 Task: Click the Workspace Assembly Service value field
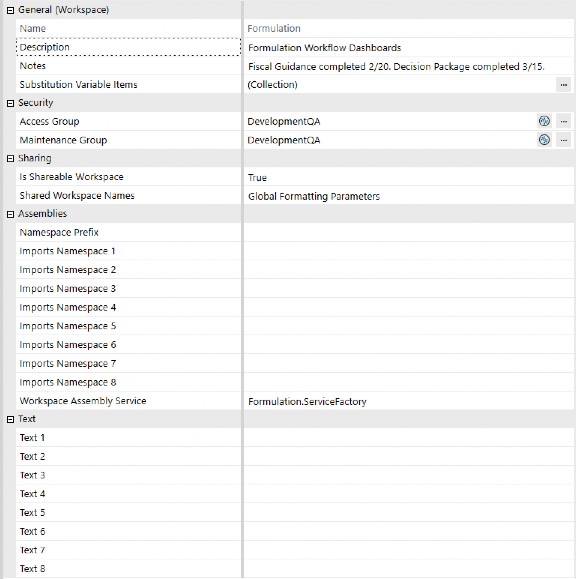(409, 401)
